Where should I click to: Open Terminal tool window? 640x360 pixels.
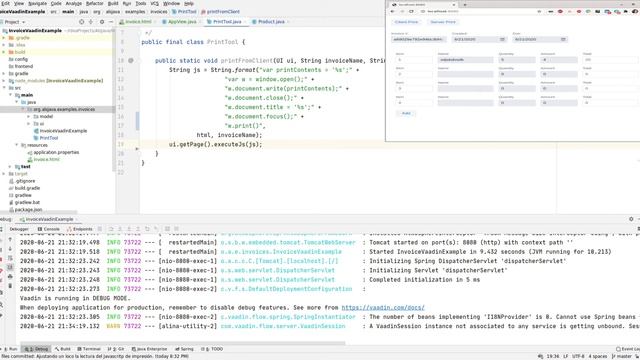click(89, 349)
